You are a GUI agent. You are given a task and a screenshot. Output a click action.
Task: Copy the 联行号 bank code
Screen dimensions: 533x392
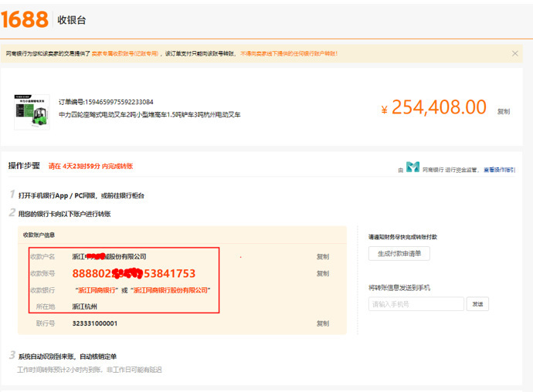tap(322, 323)
